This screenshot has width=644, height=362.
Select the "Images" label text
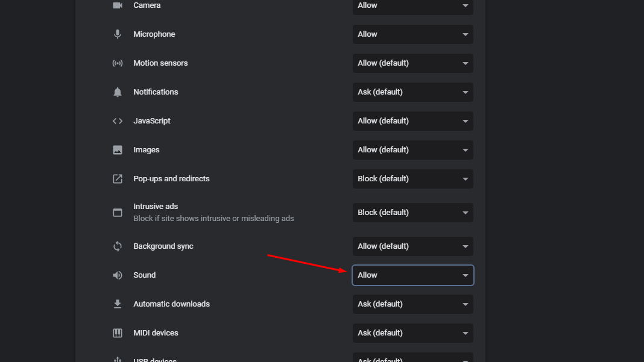coord(146,150)
